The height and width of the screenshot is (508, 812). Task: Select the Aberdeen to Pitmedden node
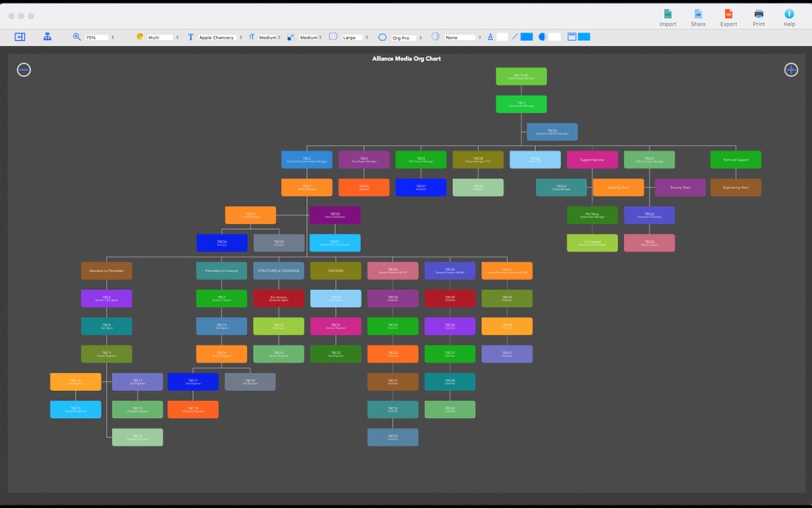(106, 270)
